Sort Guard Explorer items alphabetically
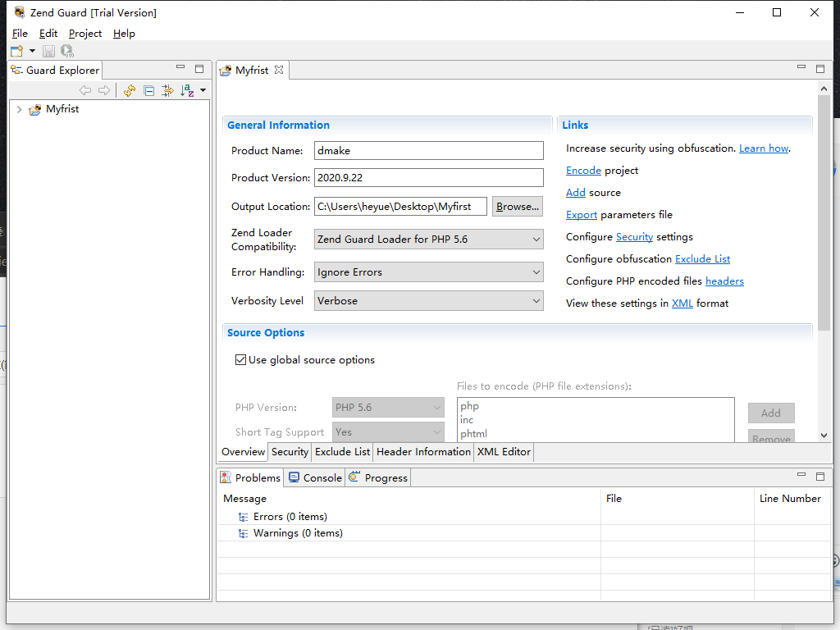840x630 pixels. [187, 90]
